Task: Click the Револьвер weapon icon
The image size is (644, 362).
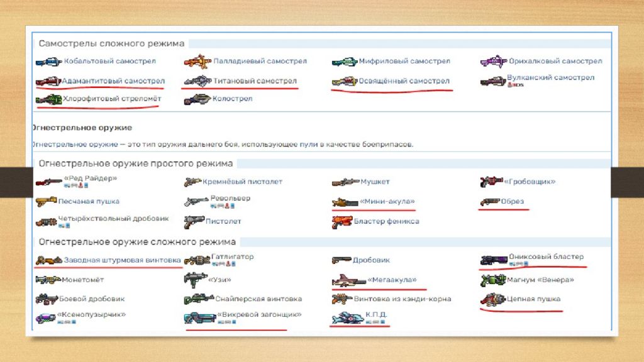Action: click(196, 201)
